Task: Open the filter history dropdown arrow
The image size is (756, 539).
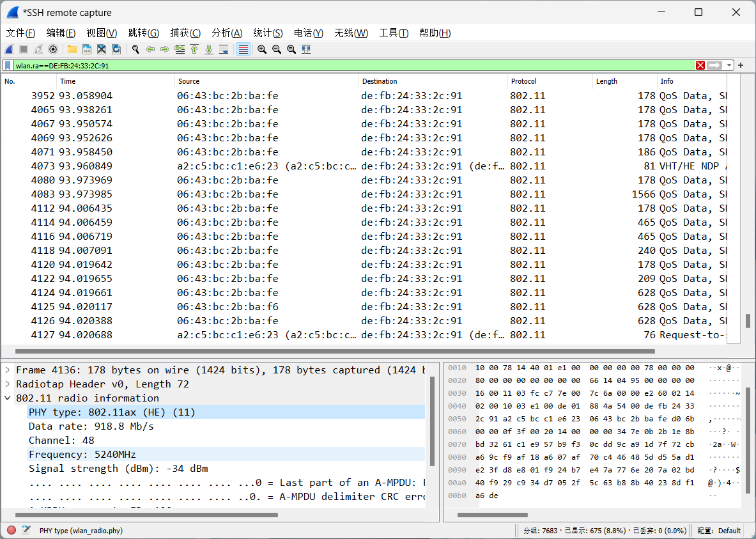Action: point(729,65)
